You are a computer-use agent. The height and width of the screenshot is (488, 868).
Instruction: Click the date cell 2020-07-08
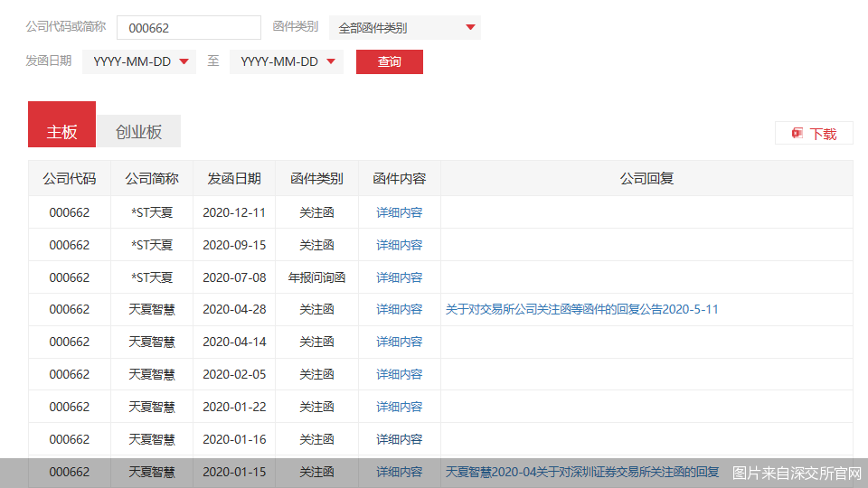(x=234, y=277)
